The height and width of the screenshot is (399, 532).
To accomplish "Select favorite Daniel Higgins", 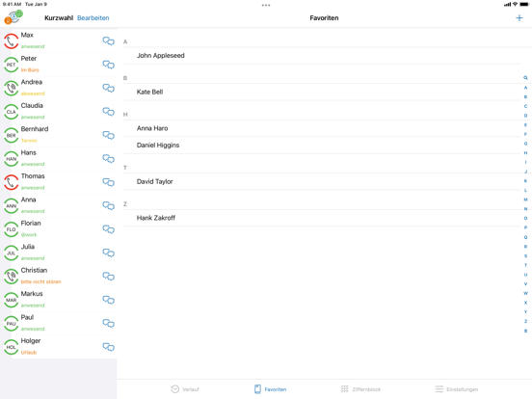I will (321, 146).
